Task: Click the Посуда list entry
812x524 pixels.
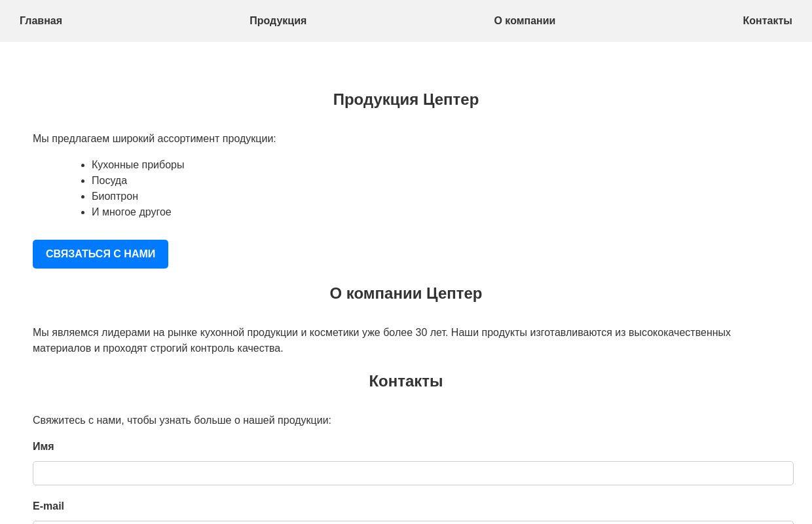Action: [x=109, y=180]
